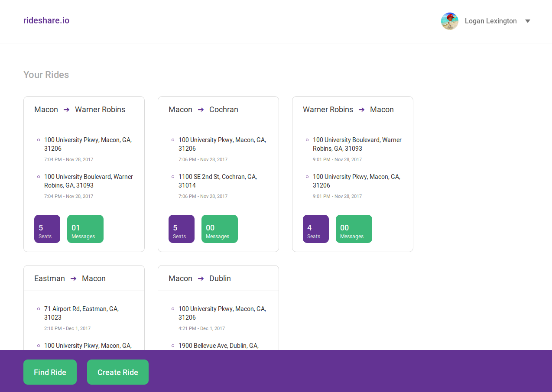Click the arrow icon in Macon to Warner Robins

point(66,110)
